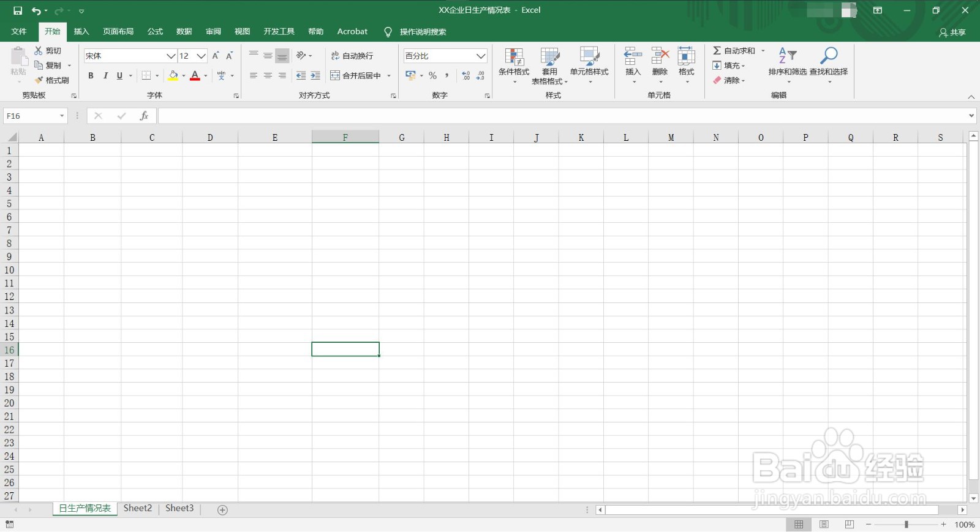Center text horizontally
Image resolution: width=980 pixels, height=532 pixels.
268,75
